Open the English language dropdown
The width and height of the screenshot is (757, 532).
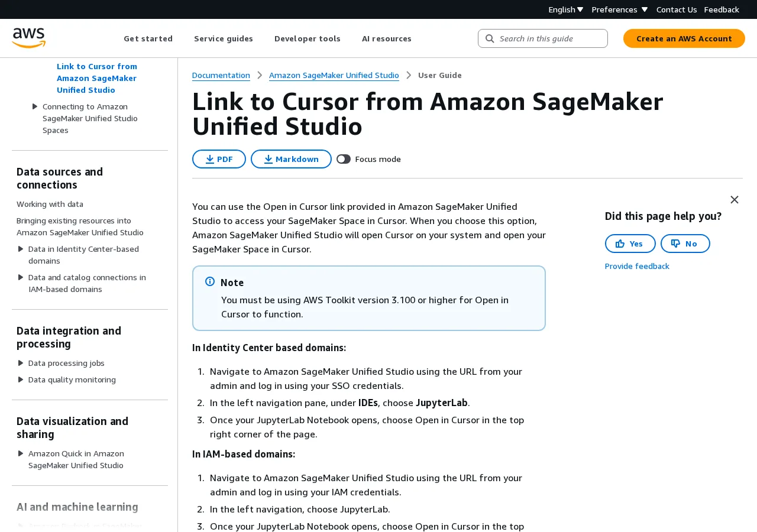tap(565, 9)
